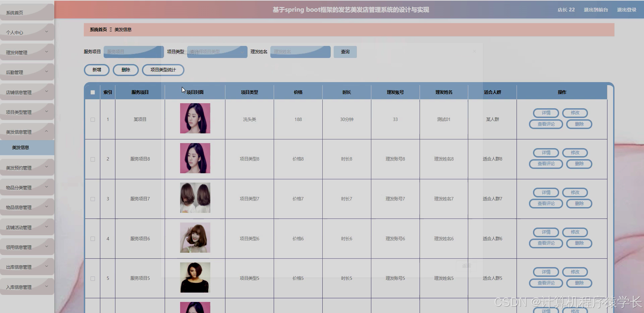This screenshot has width=644, height=313.
Task: Click 查看评论 for 服务项目7 row
Action: tap(546, 203)
